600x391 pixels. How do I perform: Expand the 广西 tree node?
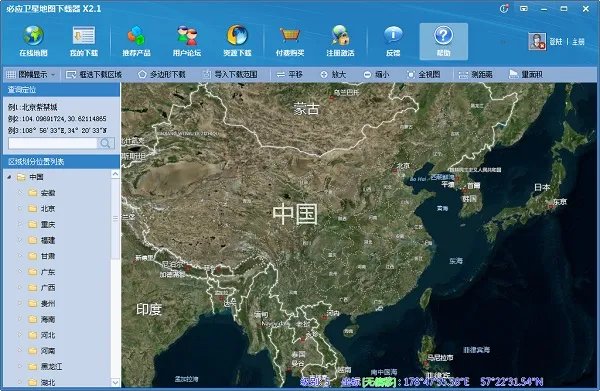(x=20, y=287)
